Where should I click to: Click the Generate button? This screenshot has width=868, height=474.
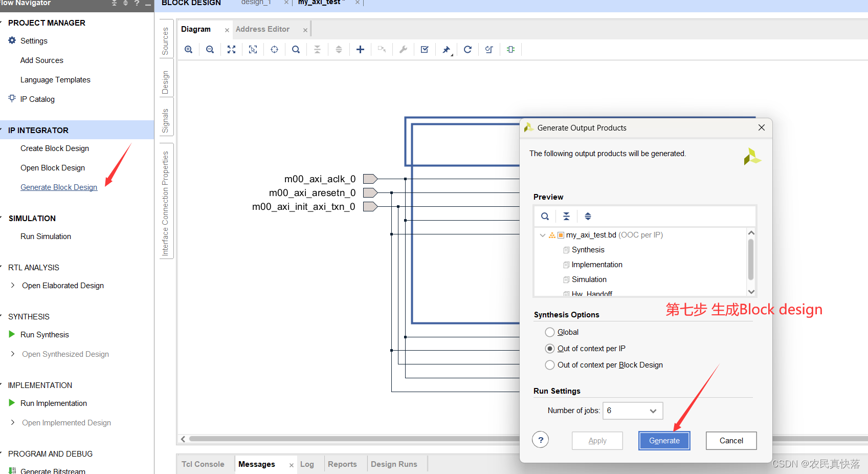pyautogui.click(x=664, y=441)
